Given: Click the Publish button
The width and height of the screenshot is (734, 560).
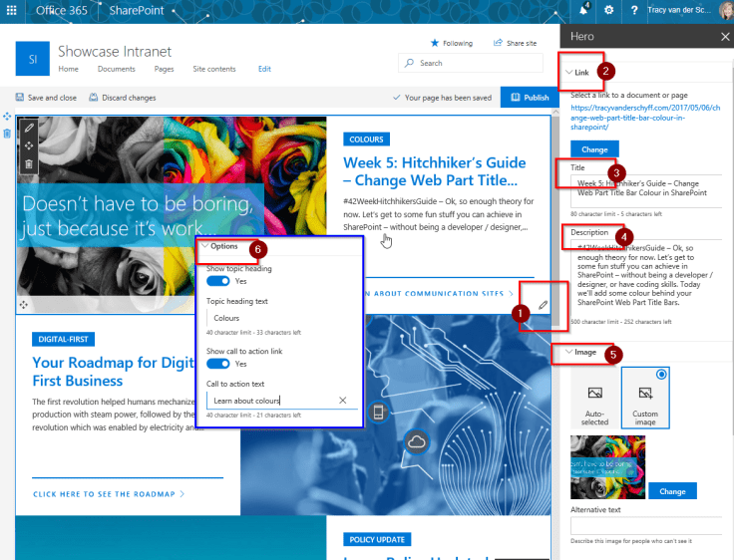Looking at the screenshot, I should click(527, 98).
